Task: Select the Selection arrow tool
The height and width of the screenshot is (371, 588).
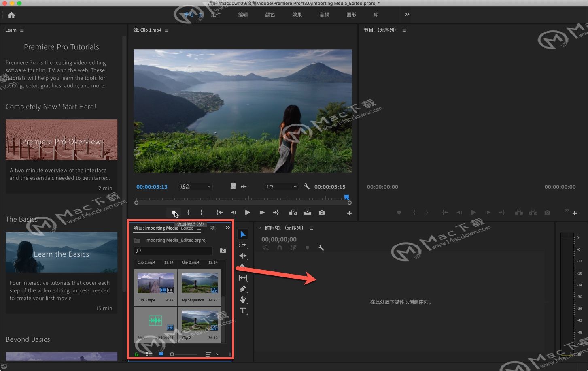Action: 243,234
